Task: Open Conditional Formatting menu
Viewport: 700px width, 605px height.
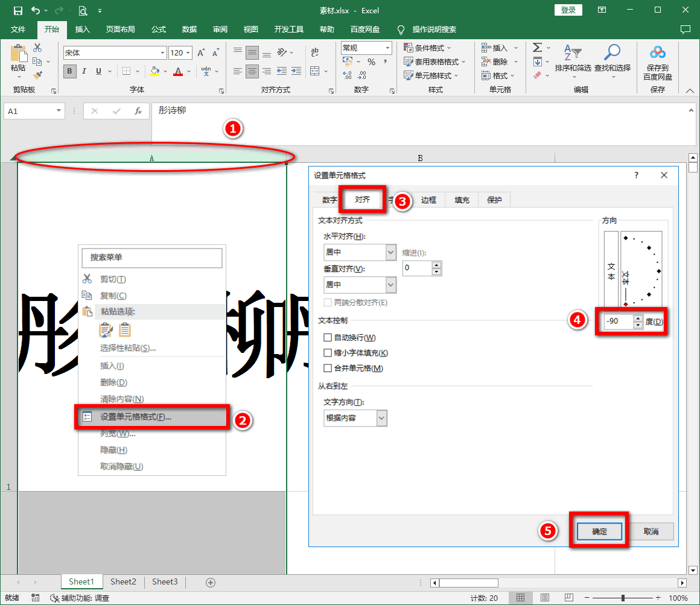Action: pyautogui.click(x=428, y=48)
